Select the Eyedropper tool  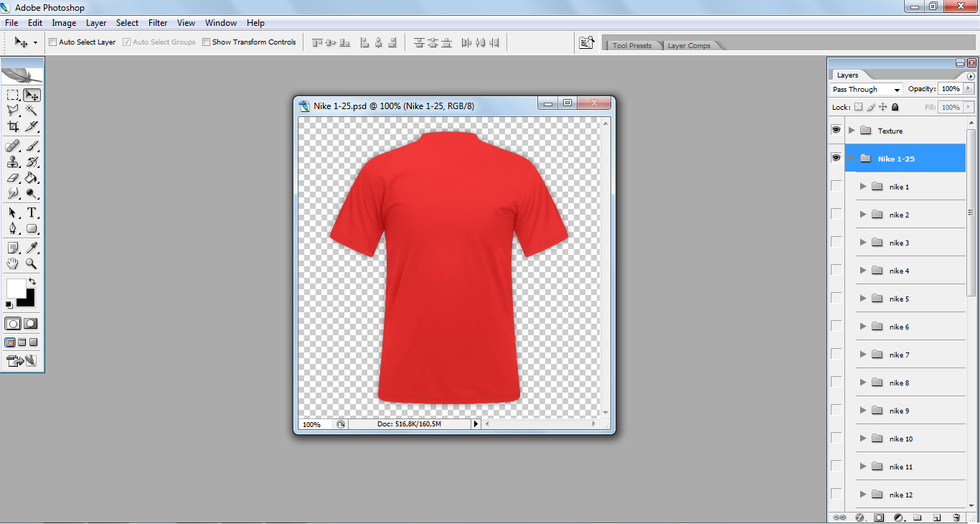[x=32, y=248]
